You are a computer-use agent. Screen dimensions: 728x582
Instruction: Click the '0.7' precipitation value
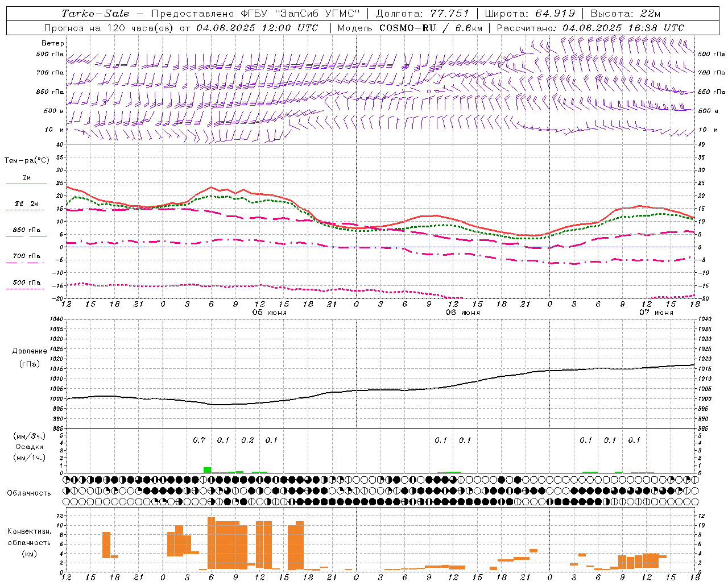(199, 440)
